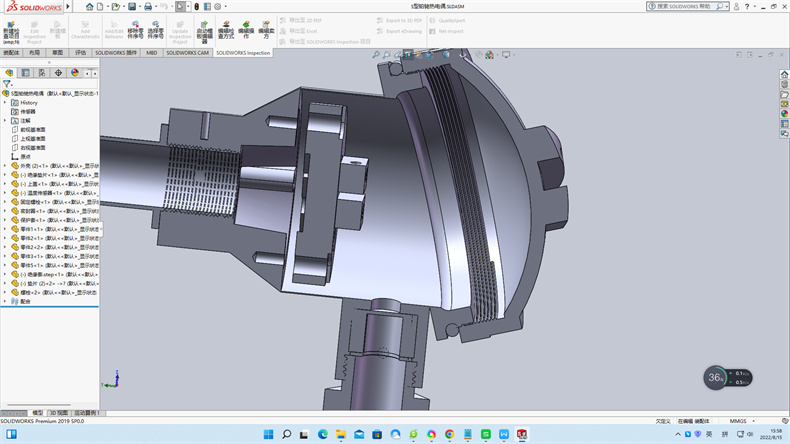Click the filter funnel icon in the tree
The image size is (790, 444).
(7, 84)
